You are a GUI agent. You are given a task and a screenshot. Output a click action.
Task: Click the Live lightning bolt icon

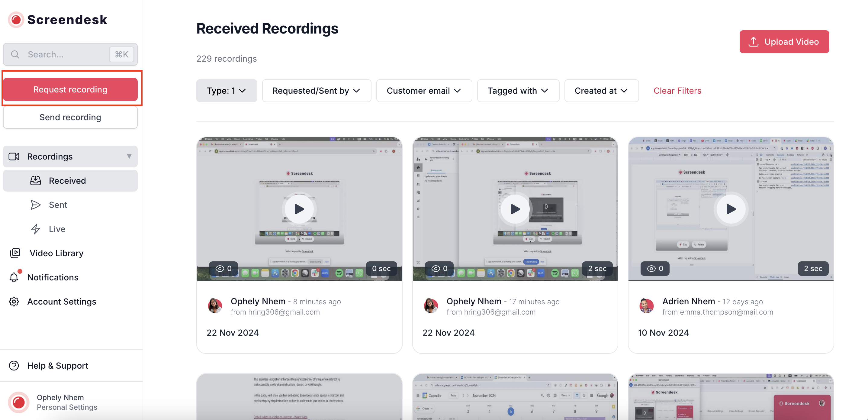36,229
